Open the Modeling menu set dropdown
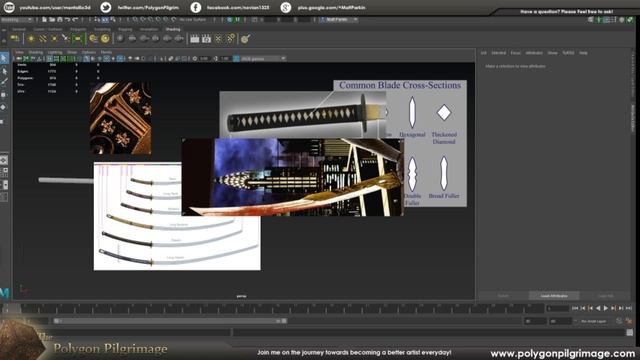 [17, 20]
